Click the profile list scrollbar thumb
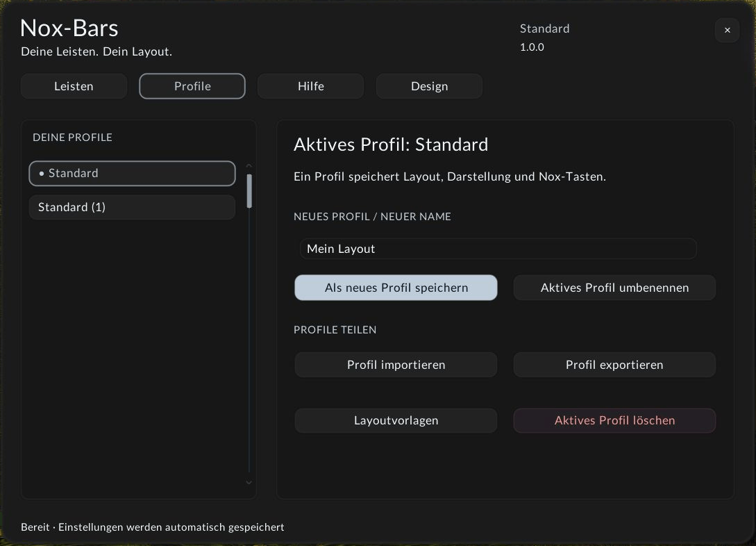756x546 pixels. [249, 191]
